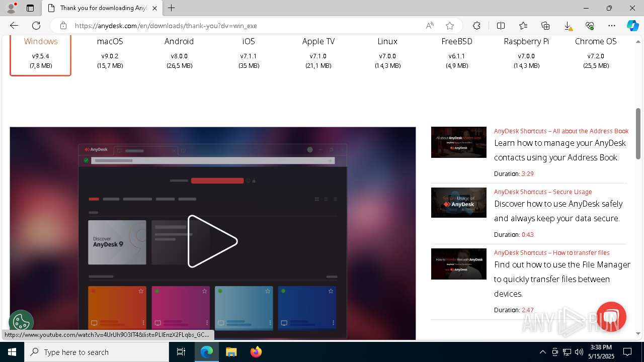Choose the macOS v9.0.2 download
The image size is (644, 362).
point(110,53)
